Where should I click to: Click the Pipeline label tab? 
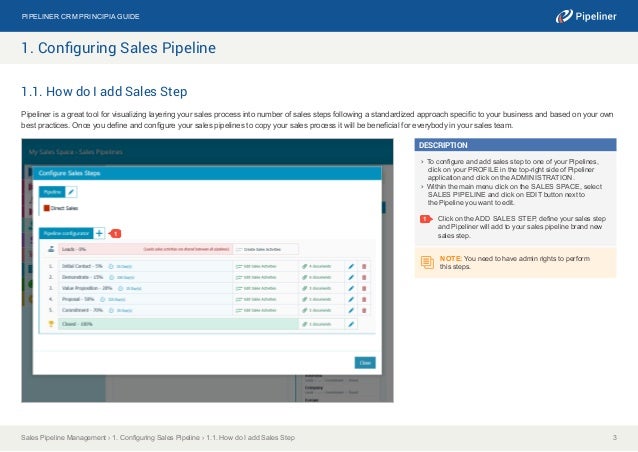pyautogui.click(x=52, y=192)
